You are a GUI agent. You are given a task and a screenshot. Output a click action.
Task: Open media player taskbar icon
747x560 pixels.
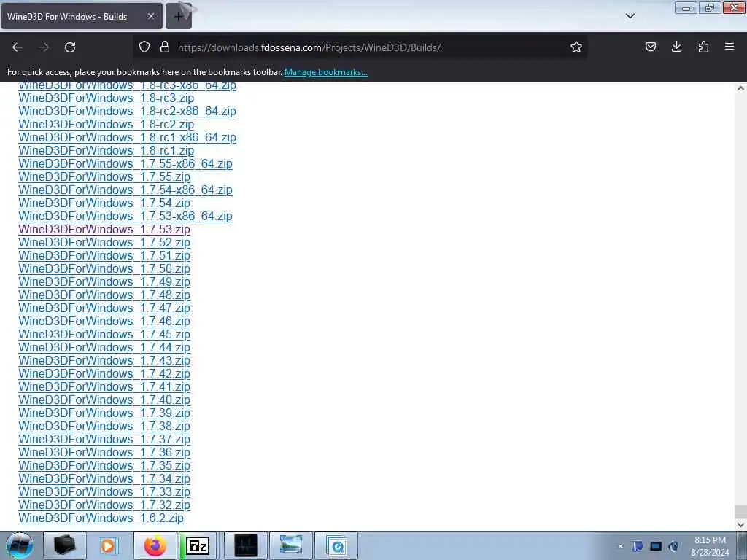109,545
